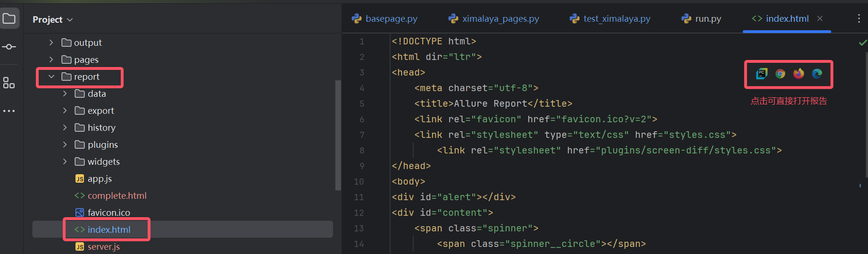
Task: Open the Commit tool window icon
Action: point(9,47)
